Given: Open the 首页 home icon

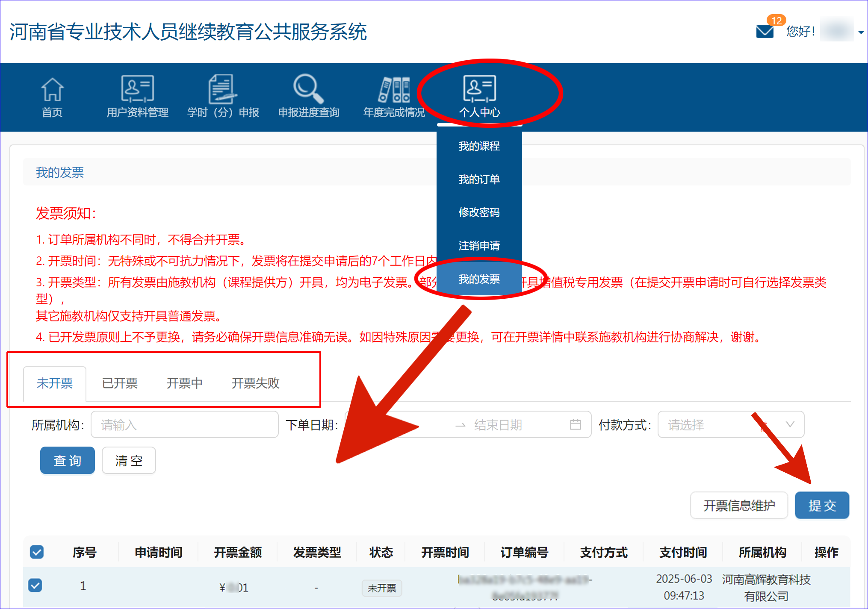Looking at the screenshot, I should 52,95.
